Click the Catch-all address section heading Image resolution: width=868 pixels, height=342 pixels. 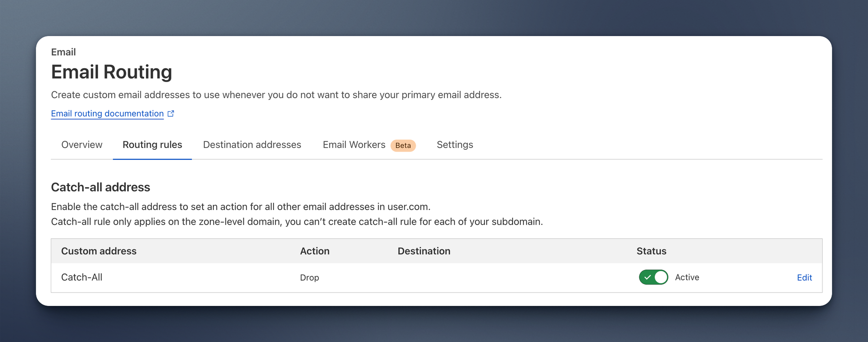(x=100, y=187)
